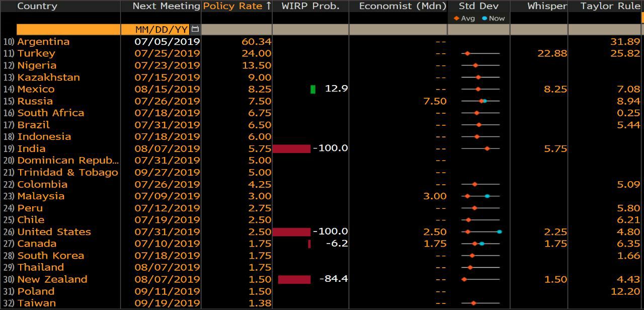Click Turkey's Std Dev range marker
Screen dimensions: 644x310
click(x=480, y=53)
